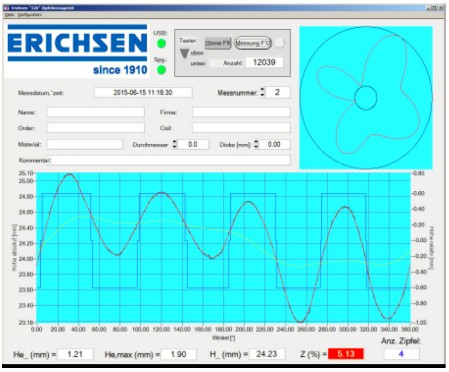
Task: Click the ERICHSEN logo image
Action: point(77,50)
